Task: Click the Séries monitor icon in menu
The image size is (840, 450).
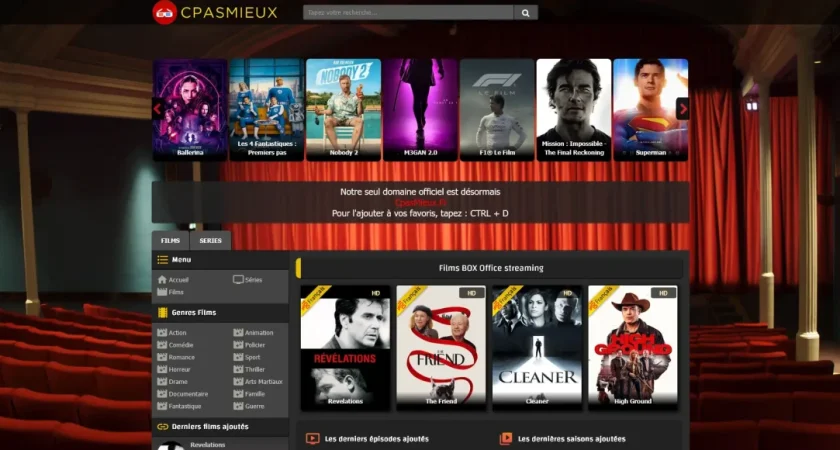Action: (x=238, y=280)
